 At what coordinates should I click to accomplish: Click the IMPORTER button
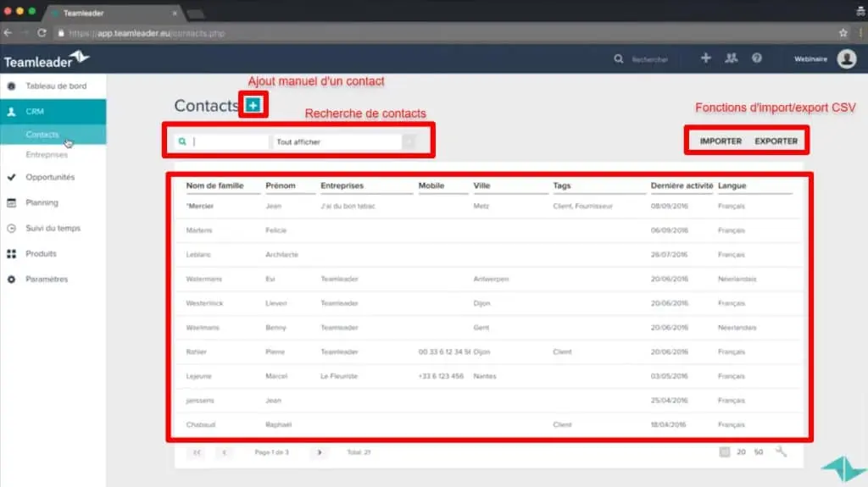(x=721, y=141)
